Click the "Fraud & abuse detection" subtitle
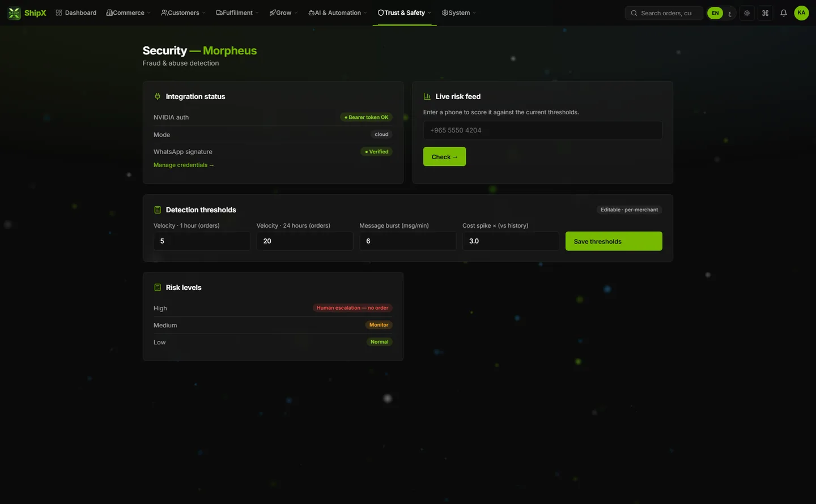Screen dimensions: 816x504 tap(181, 63)
